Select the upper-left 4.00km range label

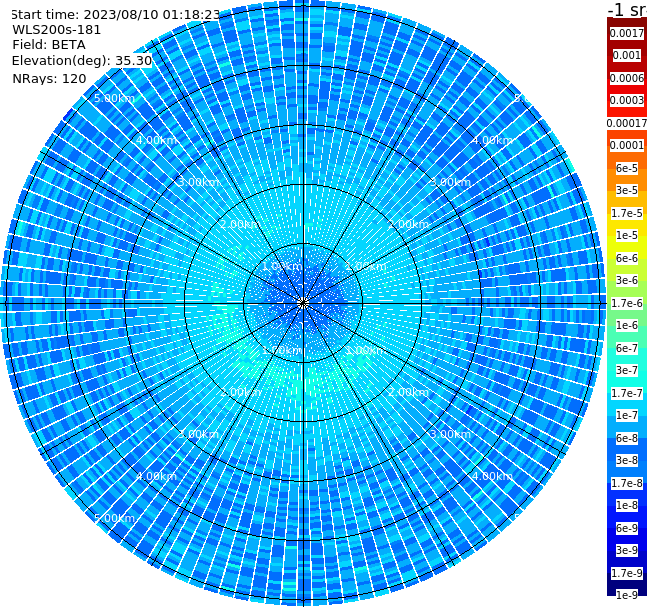click(156, 140)
